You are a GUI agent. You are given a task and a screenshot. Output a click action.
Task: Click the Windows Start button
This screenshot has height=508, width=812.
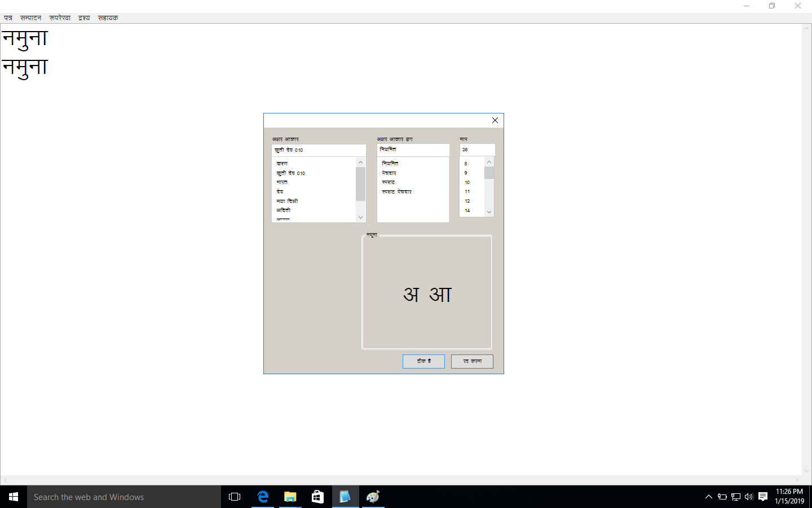(x=14, y=497)
